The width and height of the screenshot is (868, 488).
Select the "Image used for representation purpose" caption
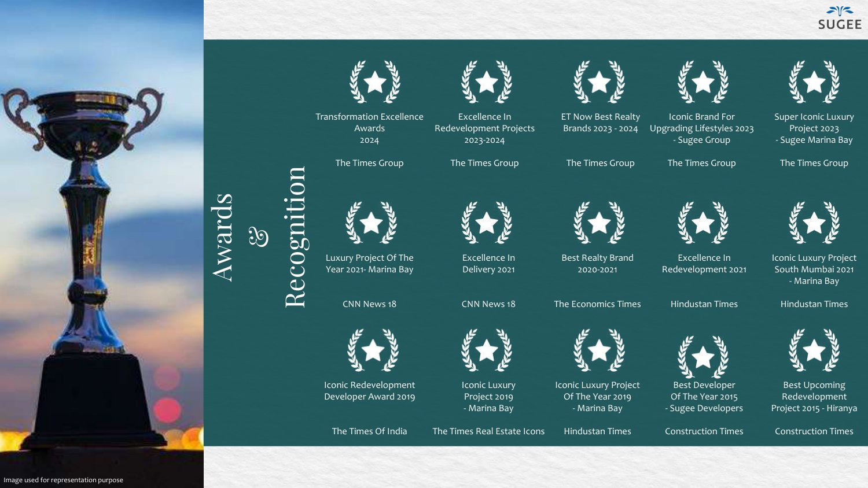pyautogui.click(x=63, y=480)
